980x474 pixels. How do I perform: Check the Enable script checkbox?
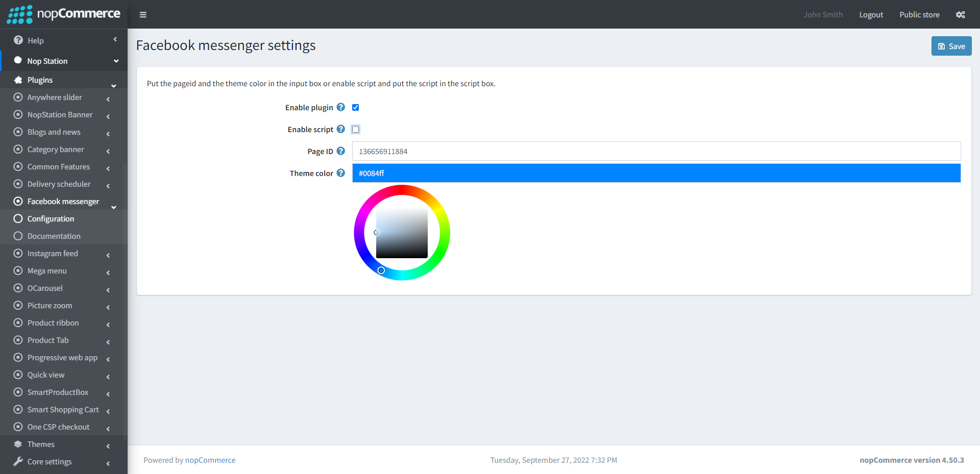356,130
